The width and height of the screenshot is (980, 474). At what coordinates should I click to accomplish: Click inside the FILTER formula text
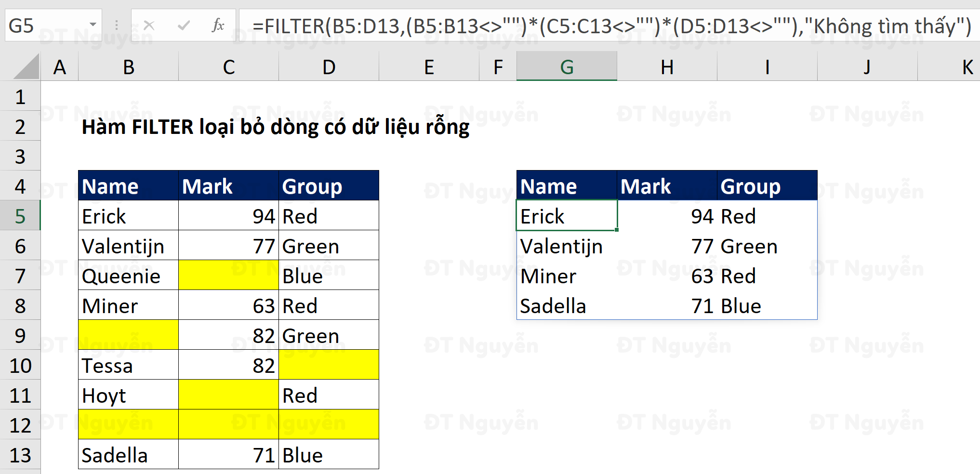coord(578,26)
